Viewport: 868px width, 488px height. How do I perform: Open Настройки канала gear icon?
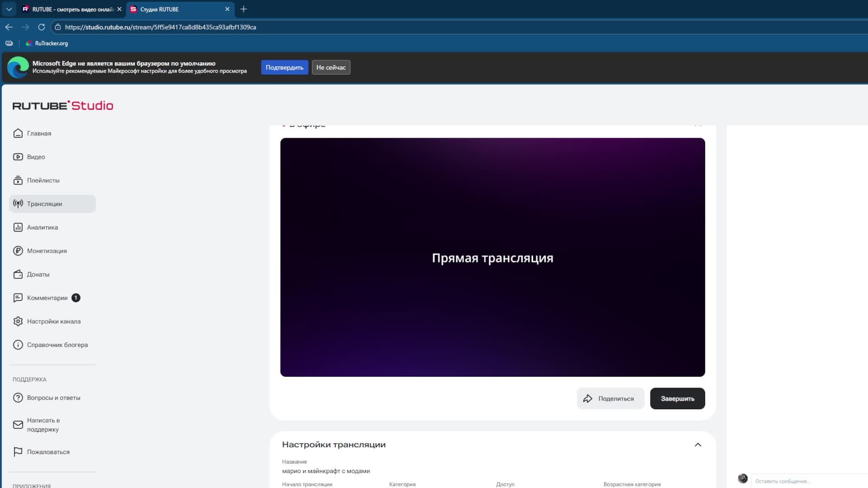point(18,321)
